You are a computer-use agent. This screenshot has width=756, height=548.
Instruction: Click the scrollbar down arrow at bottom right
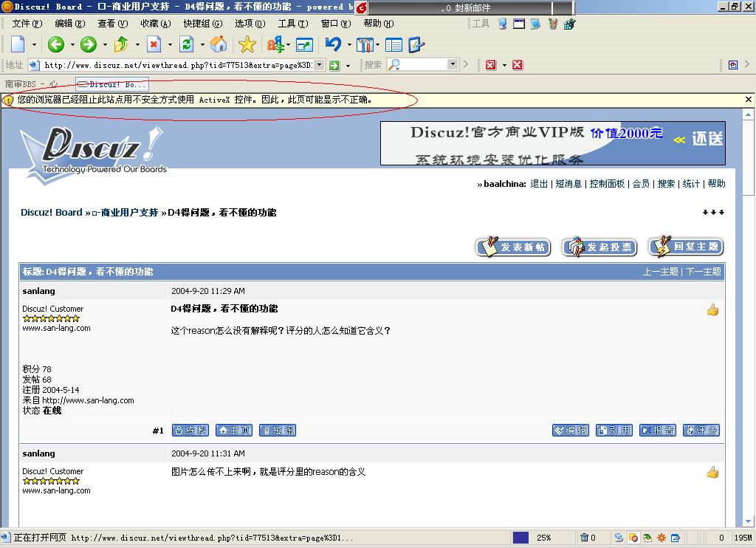click(749, 521)
